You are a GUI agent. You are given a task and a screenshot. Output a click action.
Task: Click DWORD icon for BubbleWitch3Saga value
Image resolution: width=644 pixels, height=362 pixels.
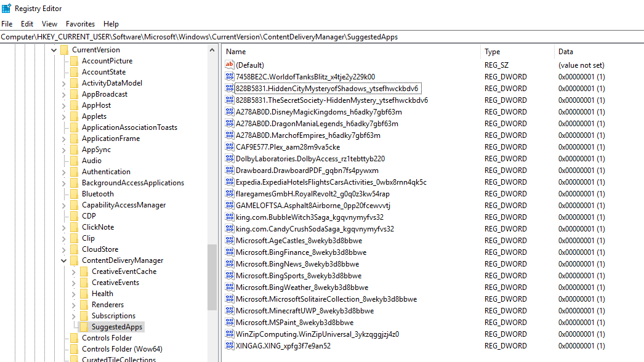click(230, 217)
